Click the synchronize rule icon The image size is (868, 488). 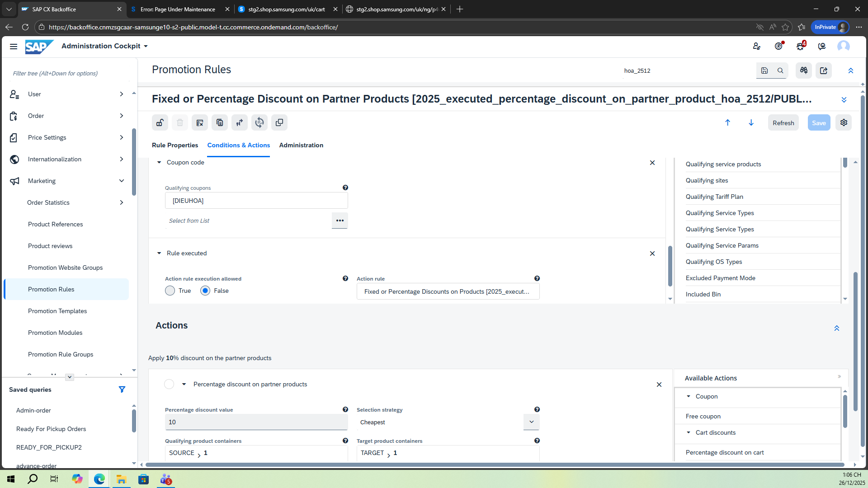coord(259,122)
